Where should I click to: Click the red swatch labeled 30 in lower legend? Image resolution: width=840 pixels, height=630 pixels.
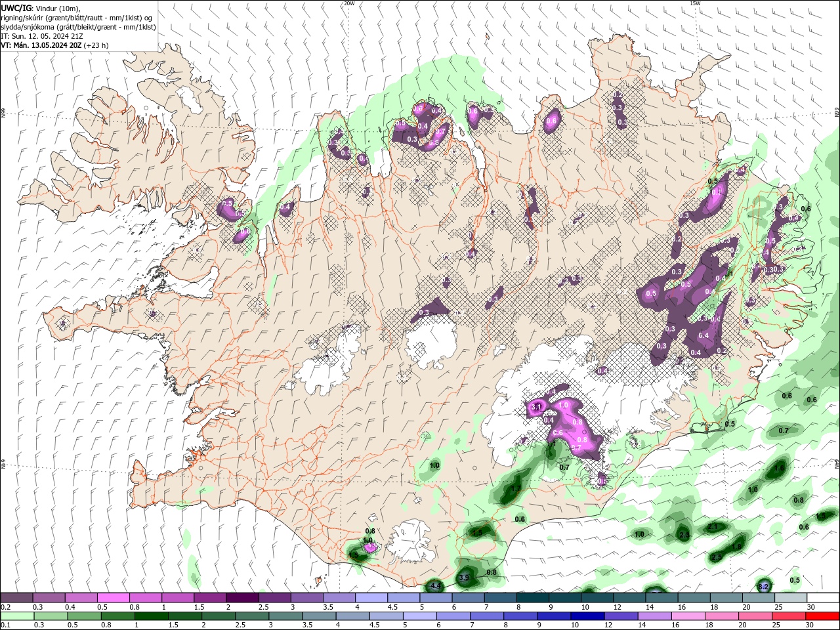pos(823,616)
